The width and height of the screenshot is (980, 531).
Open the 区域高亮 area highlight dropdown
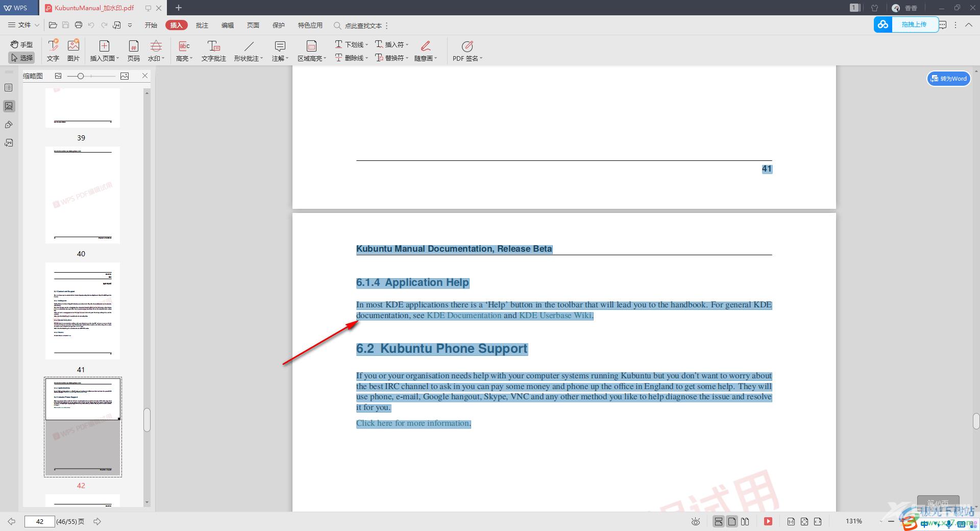(311, 51)
